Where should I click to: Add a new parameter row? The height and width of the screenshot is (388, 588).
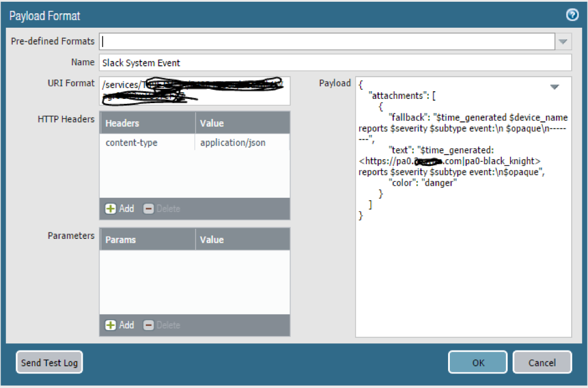tap(119, 325)
